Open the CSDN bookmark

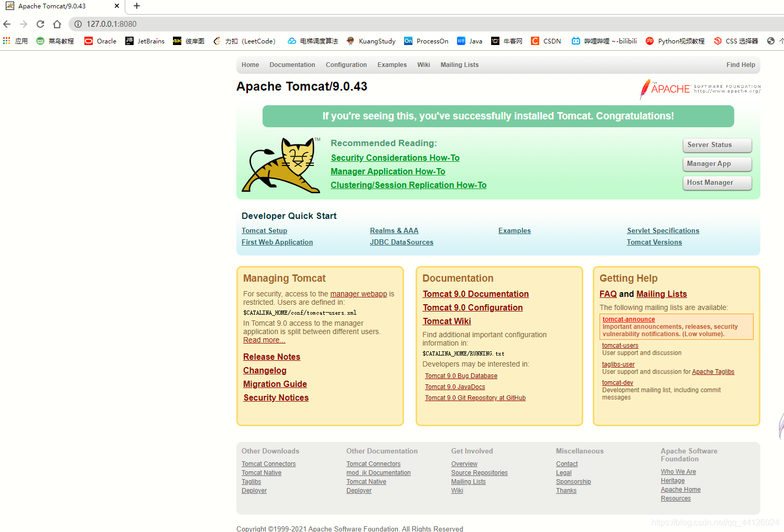(x=546, y=41)
